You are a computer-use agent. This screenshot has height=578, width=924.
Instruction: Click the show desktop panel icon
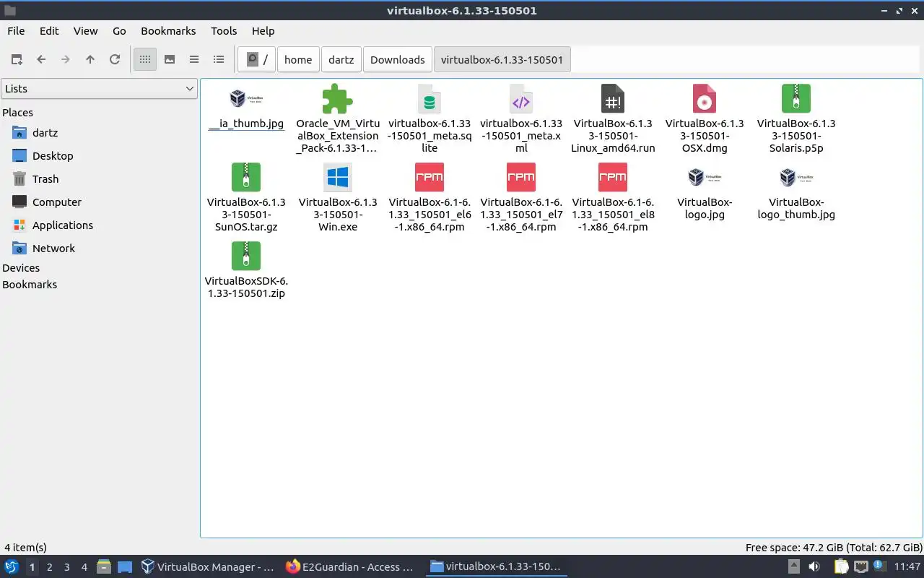pyautogui.click(x=125, y=566)
